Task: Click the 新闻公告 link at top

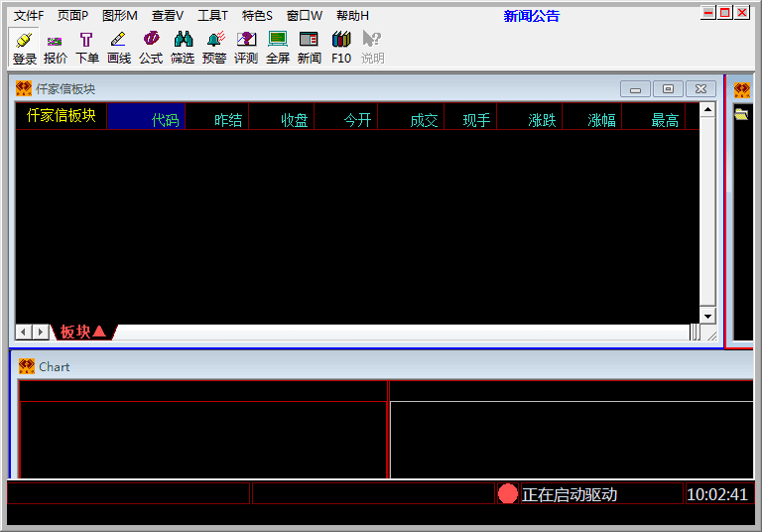Action: pos(531,15)
